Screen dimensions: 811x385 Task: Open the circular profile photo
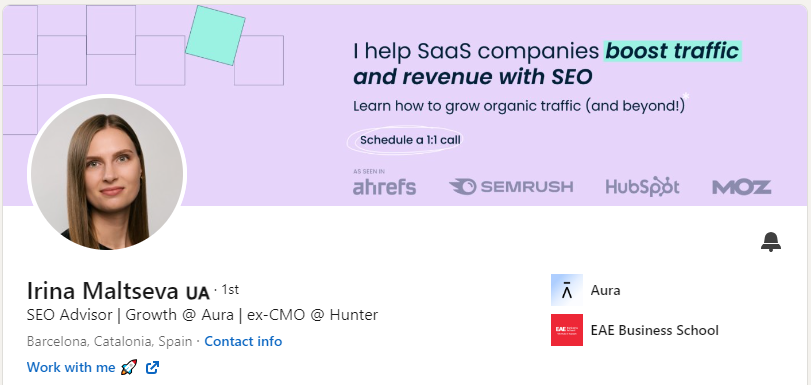tap(107, 172)
